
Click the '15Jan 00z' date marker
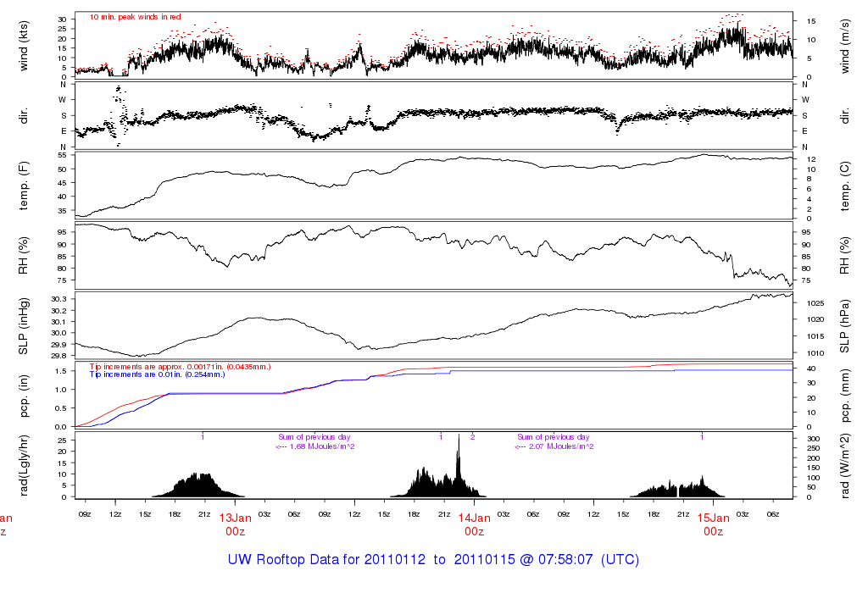[714, 525]
